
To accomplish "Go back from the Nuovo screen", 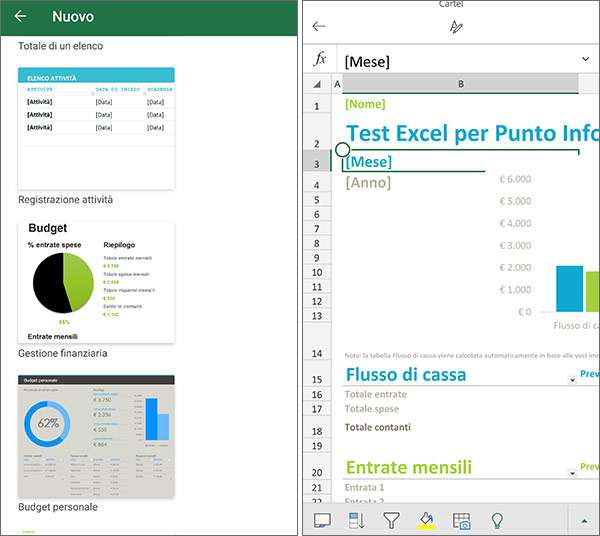I will (20, 16).
